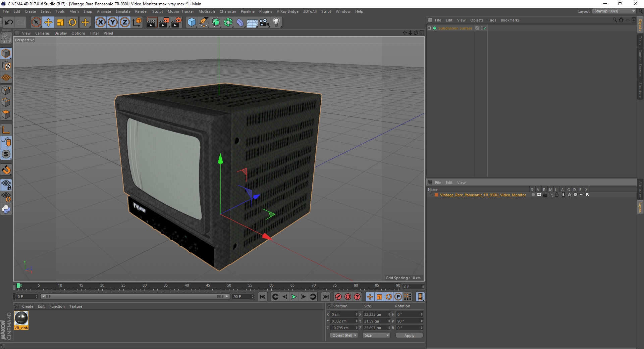644x349 pixels.
Task: Click the Apply button
Action: click(x=409, y=335)
